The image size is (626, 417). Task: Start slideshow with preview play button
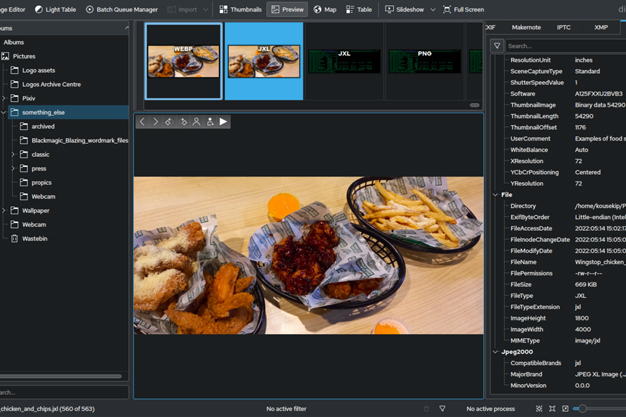pyautogui.click(x=223, y=122)
